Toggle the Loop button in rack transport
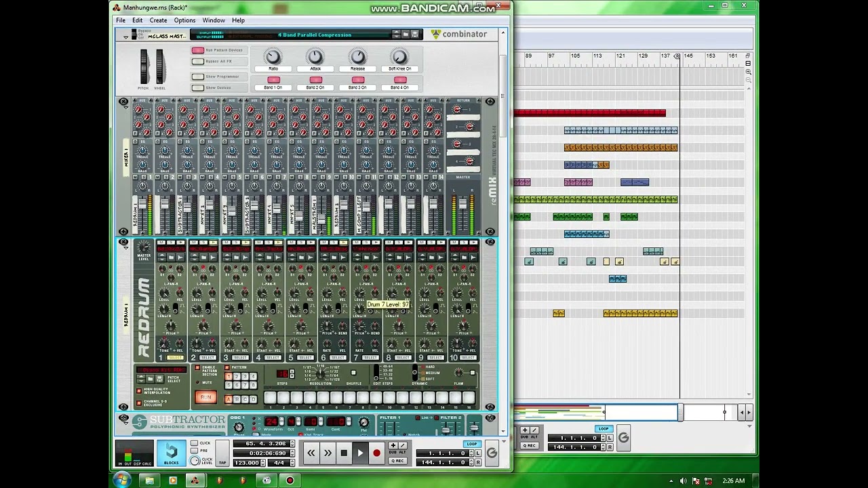Viewport: 868px width, 488px height. click(x=472, y=444)
